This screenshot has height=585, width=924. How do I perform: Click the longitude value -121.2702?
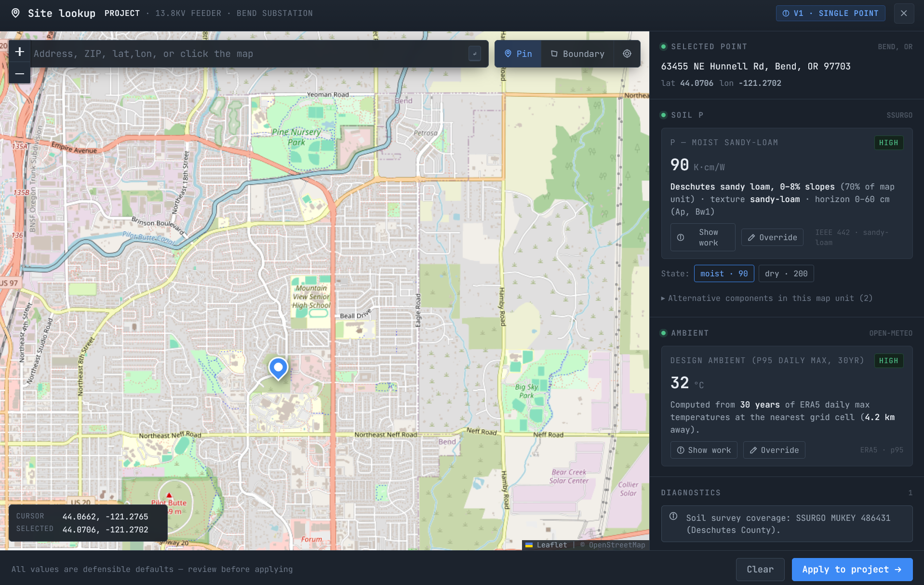point(760,83)
